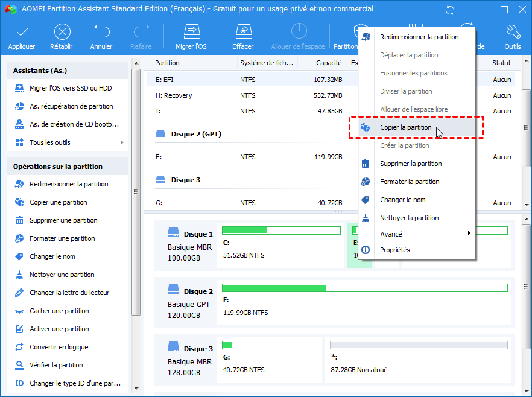
Task: Click the Disque 2 (GPT) disk icon in list
Action: tap(160, 133)
